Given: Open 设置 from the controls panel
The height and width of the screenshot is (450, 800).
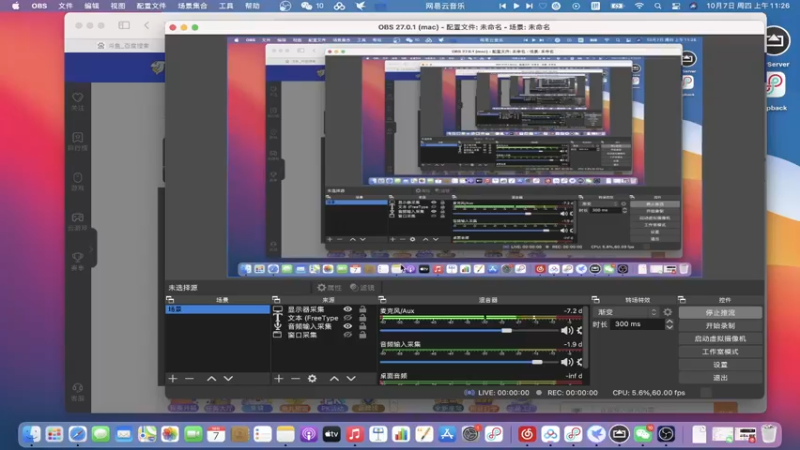Looking at the screenshot, I should 720,365.
